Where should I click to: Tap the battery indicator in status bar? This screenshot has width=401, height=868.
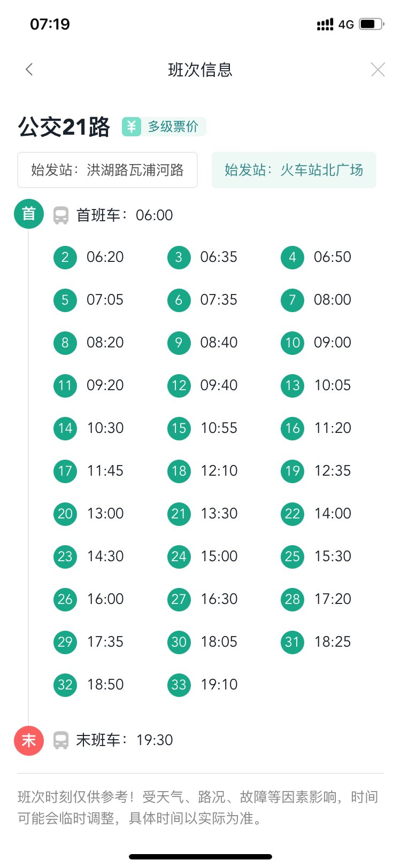pyautogui.click(x=371, y=24)
